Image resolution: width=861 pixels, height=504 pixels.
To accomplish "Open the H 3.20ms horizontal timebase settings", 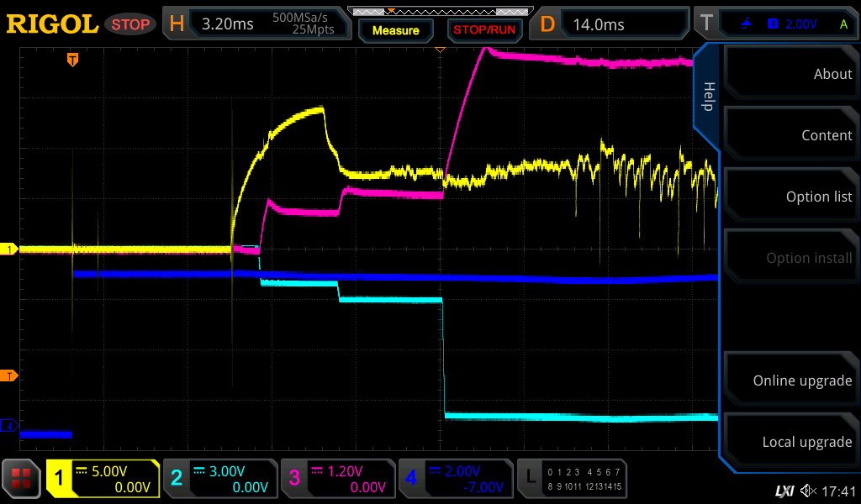I will 256,24.
